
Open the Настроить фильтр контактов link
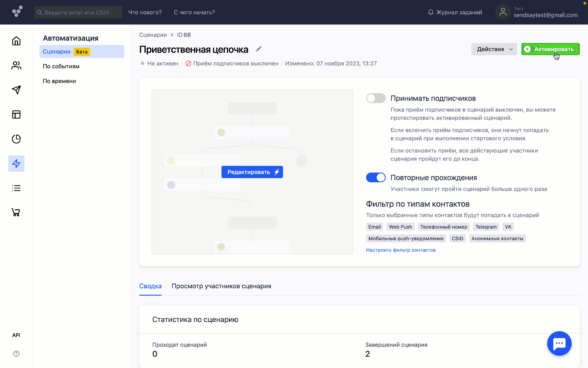pos(401,250)
